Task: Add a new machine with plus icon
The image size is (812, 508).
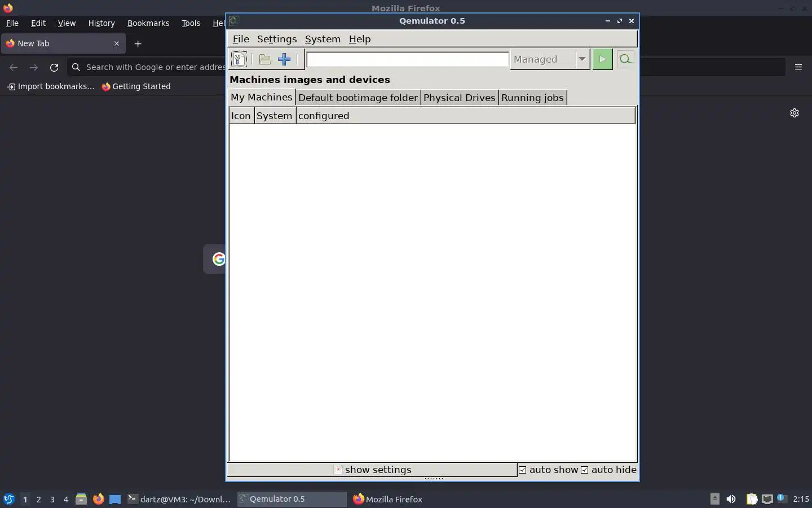Action: [x=284, y=59]
